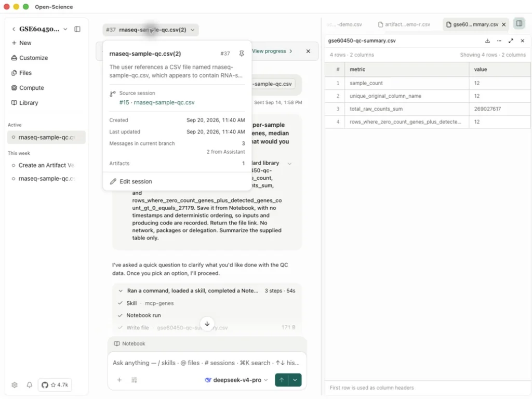Open the deepseek-v4-pro model dropdown
This screenshot has height=399, width=532.
[236, 380]
